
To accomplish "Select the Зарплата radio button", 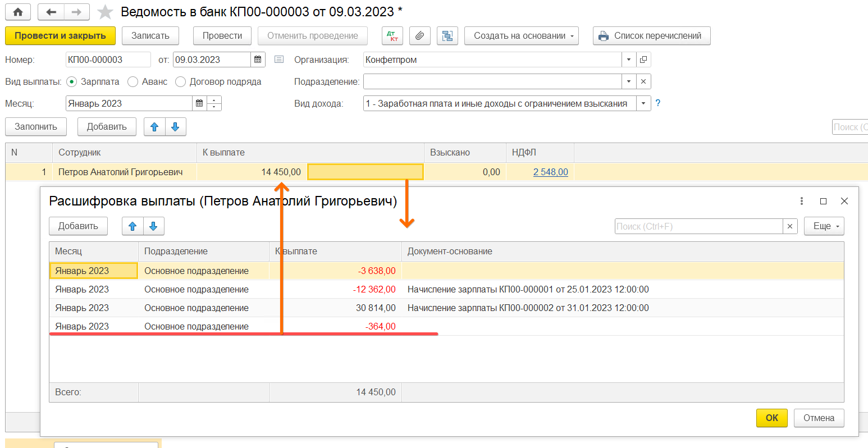I will click(x=71, y=82).
